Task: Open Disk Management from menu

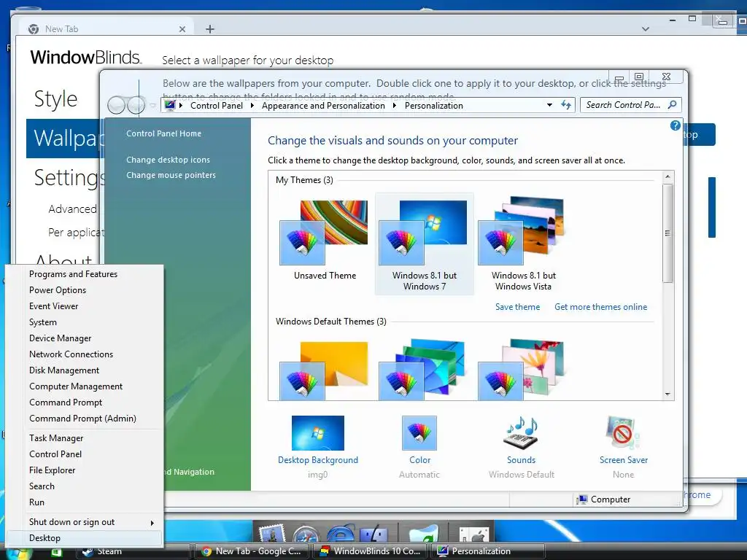Action: pos(64,370)
